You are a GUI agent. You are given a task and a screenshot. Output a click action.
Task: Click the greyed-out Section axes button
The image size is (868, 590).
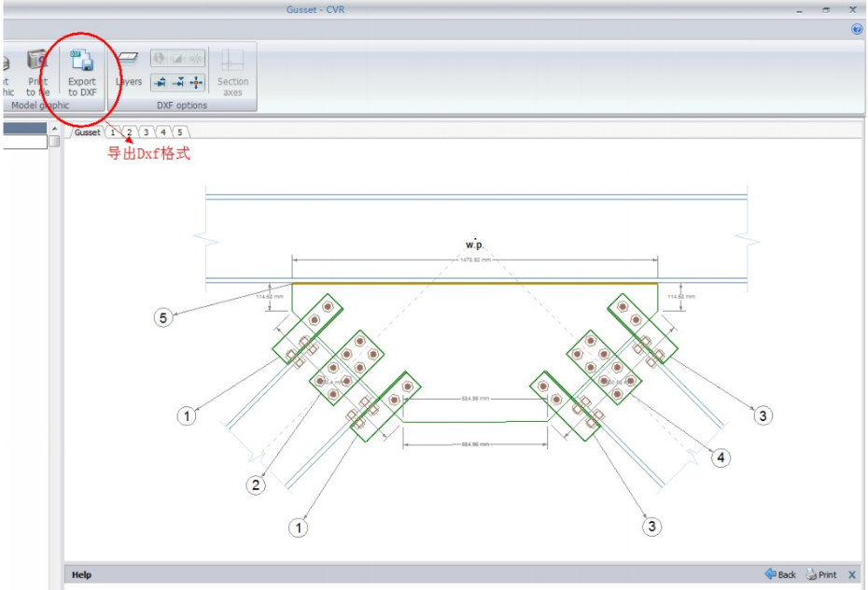(232, 73)
